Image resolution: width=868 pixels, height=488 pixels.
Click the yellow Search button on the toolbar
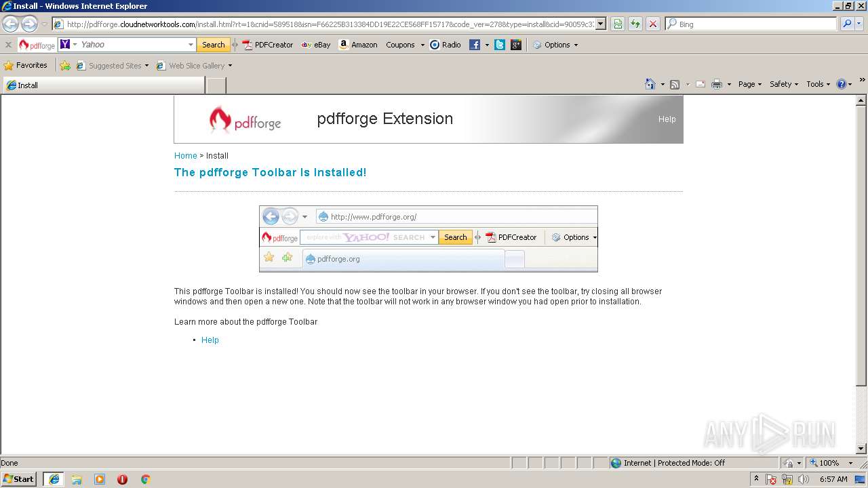point(214,45)
